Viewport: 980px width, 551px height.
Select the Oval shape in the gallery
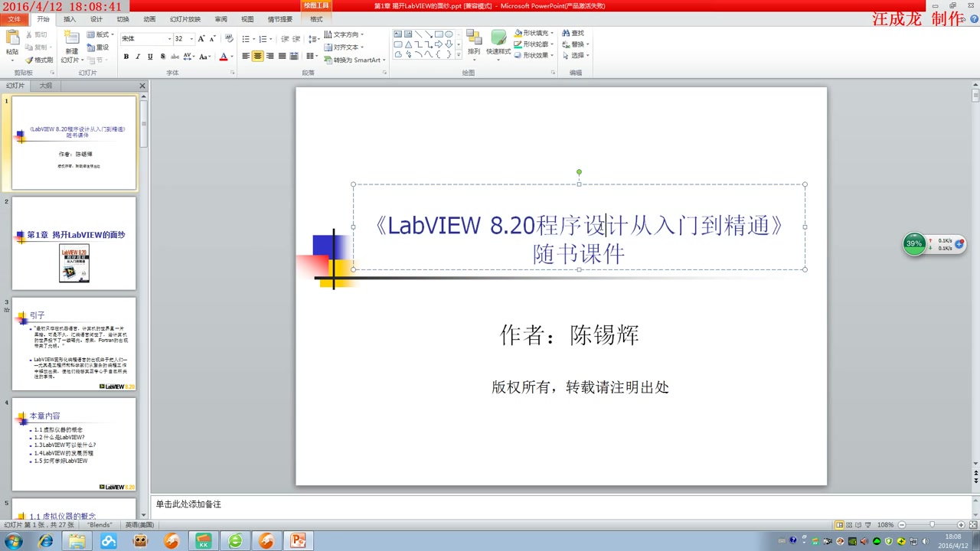449,34
